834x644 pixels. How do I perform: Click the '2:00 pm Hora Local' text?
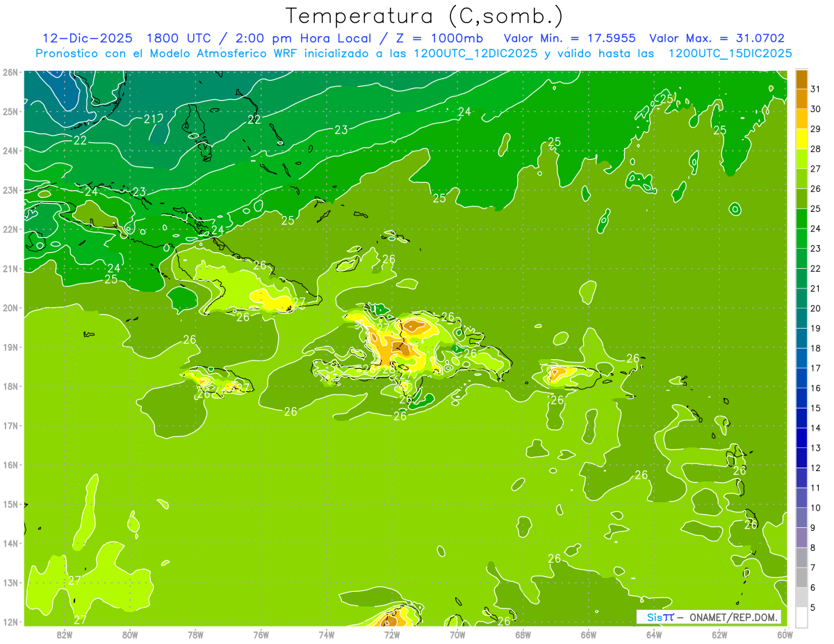point(305,38)
